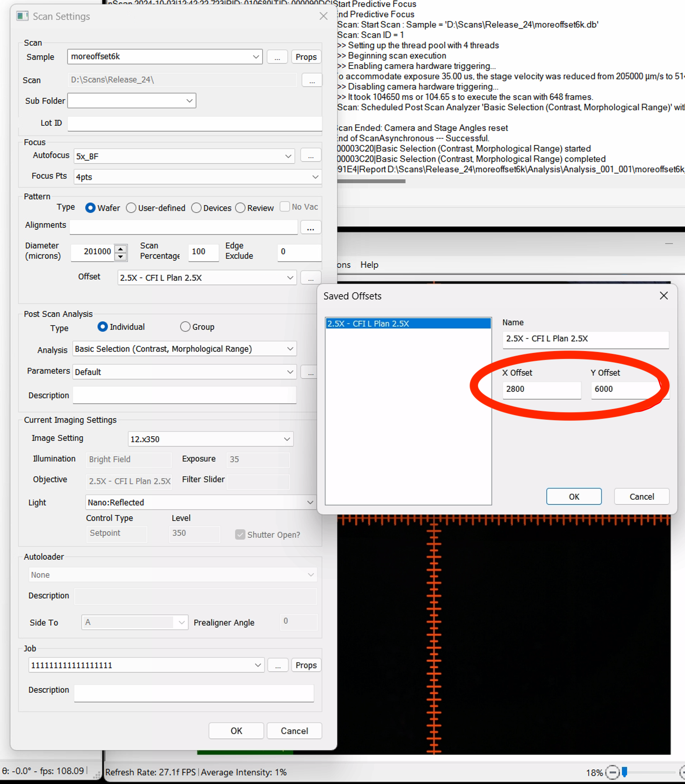Click the Offset ellipsis button

point(311,278)
